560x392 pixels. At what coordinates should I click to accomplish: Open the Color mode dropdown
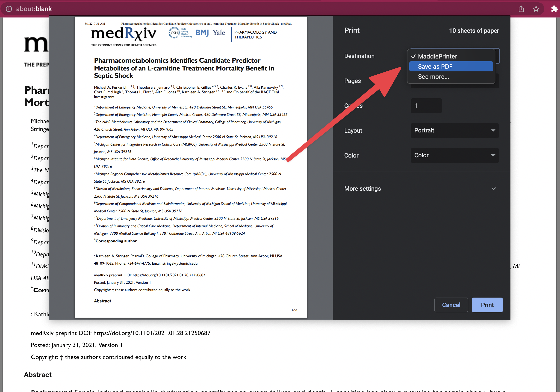tap(454, 155)
